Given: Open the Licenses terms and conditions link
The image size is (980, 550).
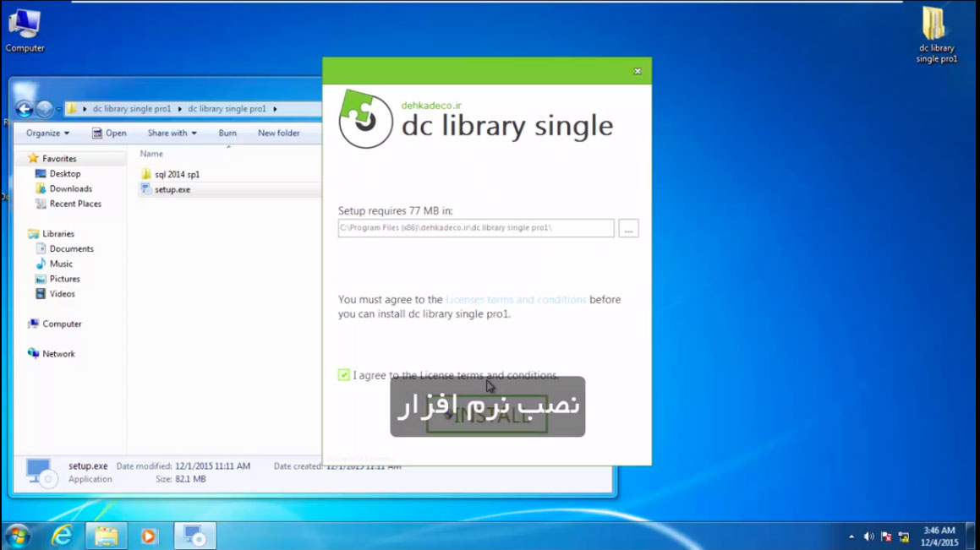Looking at the screenshot, I should pos(516,300).
